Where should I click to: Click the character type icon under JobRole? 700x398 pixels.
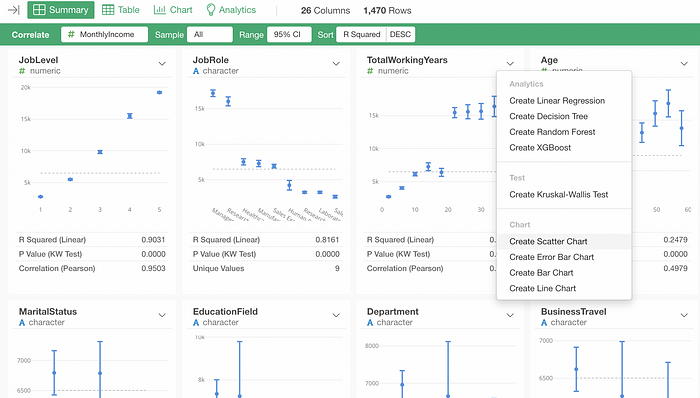[x=196, y=71]
